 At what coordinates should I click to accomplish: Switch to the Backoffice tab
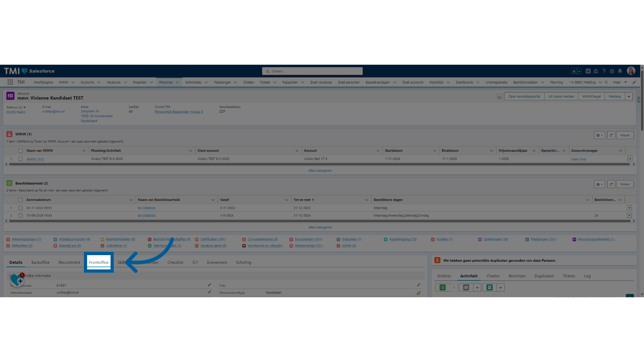pos(40,262)
